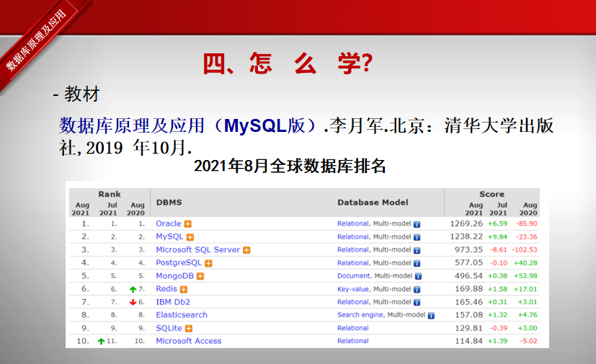The image size is (596, 364).
Task: Click the +9.84 monthly change for MySQL
Action: point(497,237)
